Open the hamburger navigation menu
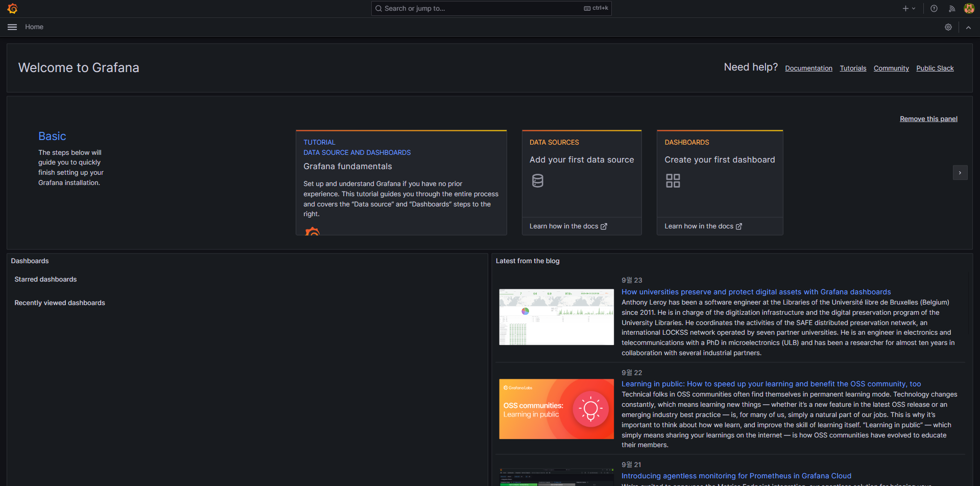Image resolution: width=980 pixels, height=486 pixels. tap(12, 27)
